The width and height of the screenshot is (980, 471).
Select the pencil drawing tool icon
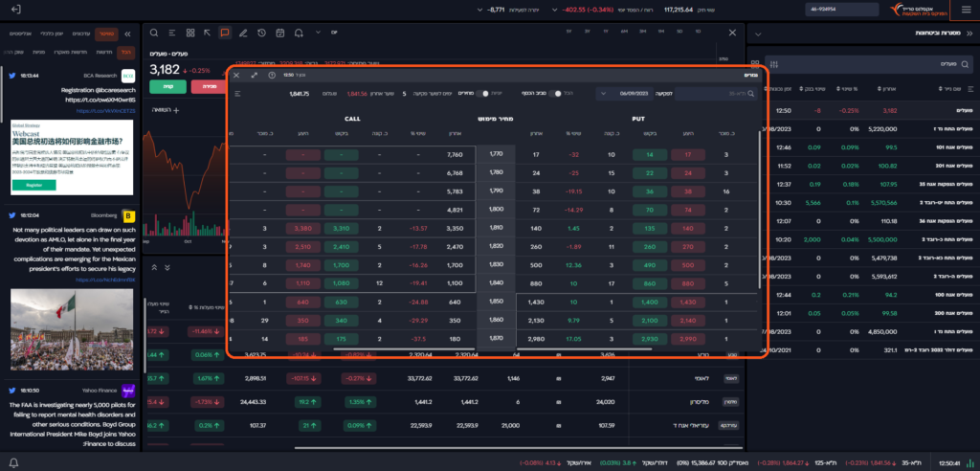[243, 33]
